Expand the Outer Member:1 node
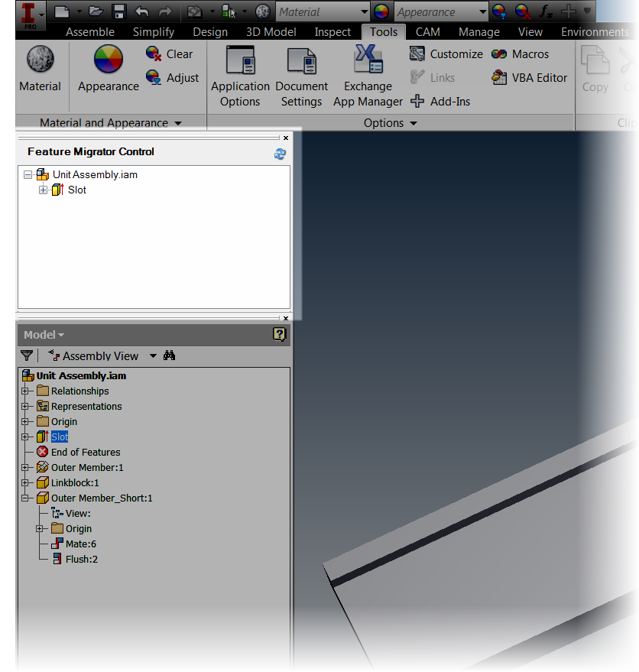Viewport: 639px width, 672px height. coord(24,467)
